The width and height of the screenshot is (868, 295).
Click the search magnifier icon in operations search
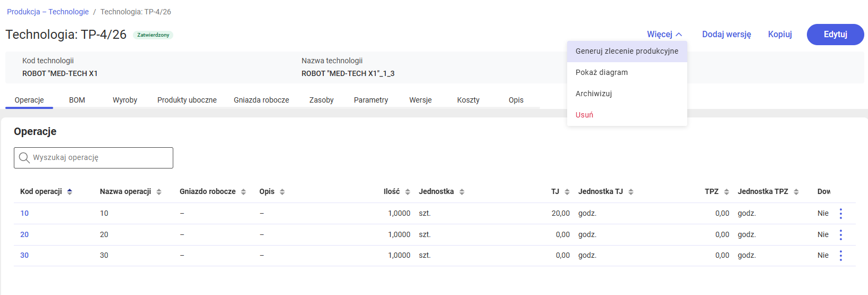(x=24, y=158)
